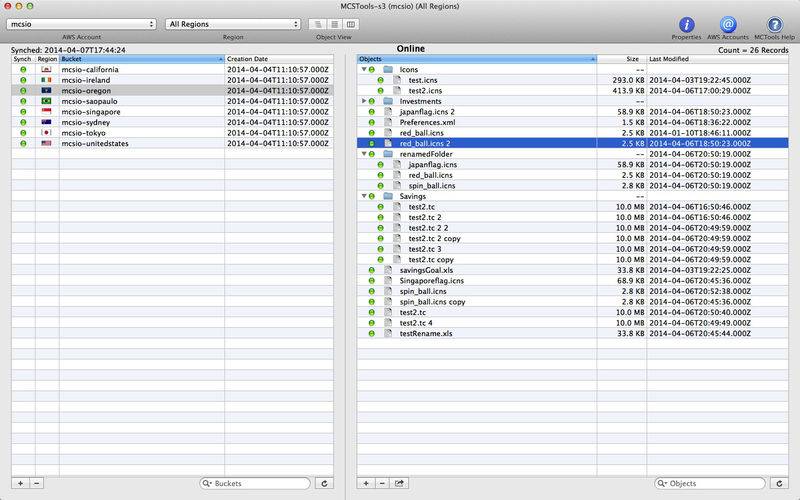Select test2.icns file

coord(572,91)
